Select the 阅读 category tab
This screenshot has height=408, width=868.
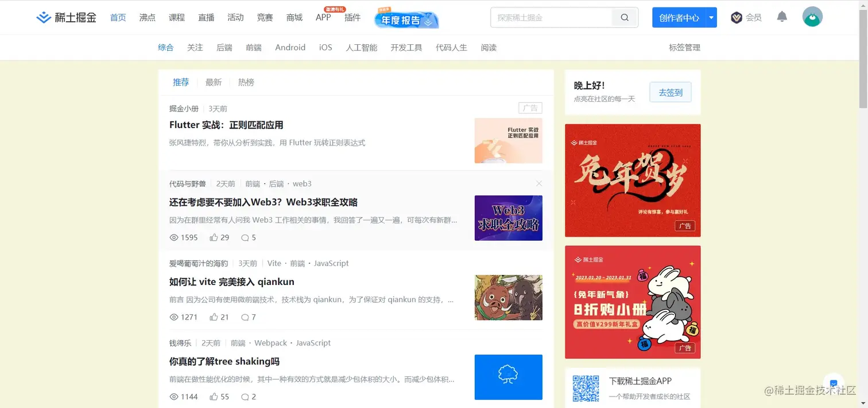(x=489, y=47)
